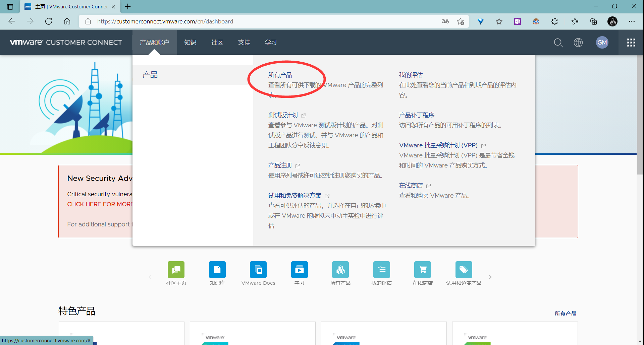
Task: Open the browser collections icon
Action: [593, 21]
